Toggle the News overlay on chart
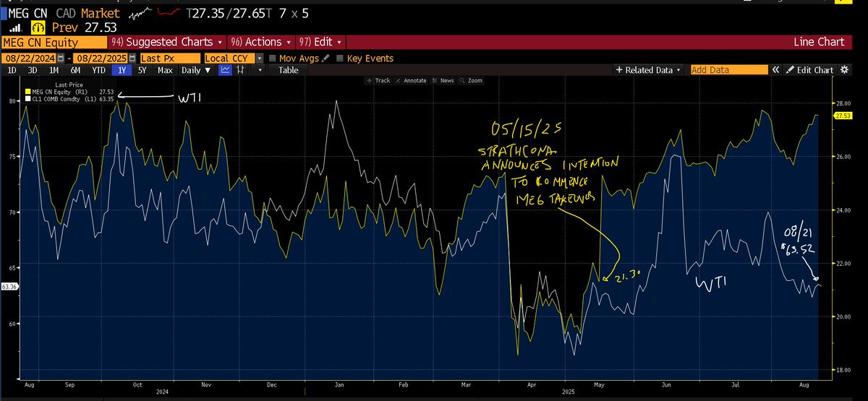Screen dimensions: 868x401 443,81
